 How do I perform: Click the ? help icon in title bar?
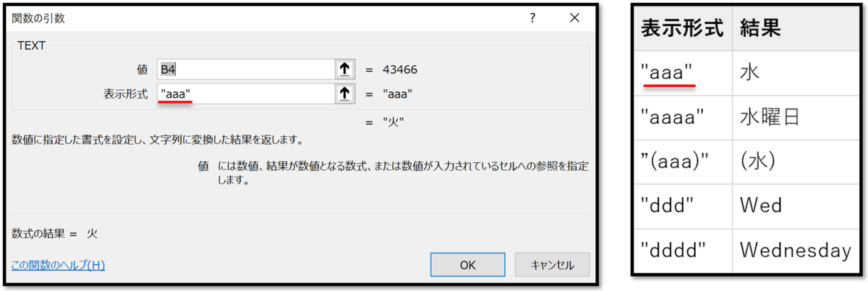pyautogui.click(x=532, y=17)
